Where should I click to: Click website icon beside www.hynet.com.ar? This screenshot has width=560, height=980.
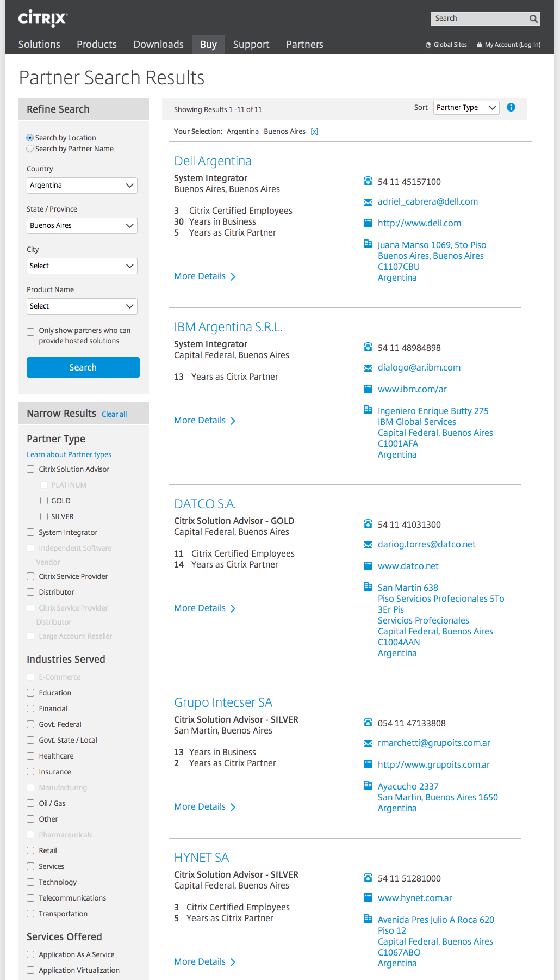[368, 897]
